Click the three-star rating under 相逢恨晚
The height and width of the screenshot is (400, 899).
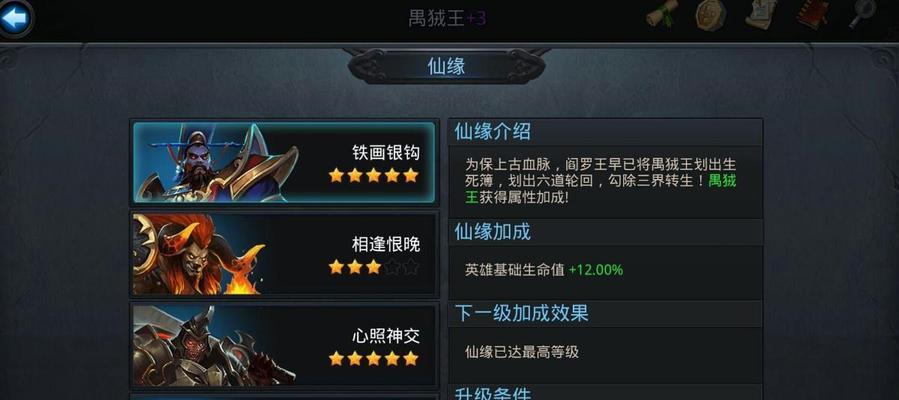tap(374, 267)
